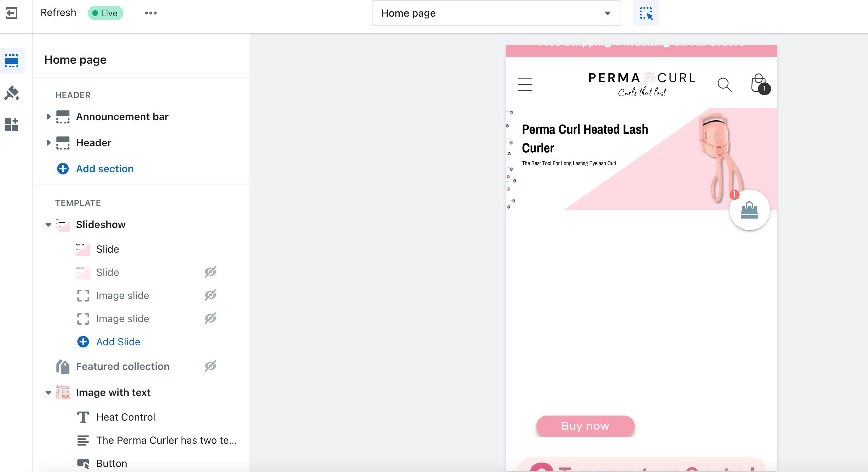Open the Theme settings paintbrush icon
Viewport: 868px width, 472px height.
click(x=12, y=93)
